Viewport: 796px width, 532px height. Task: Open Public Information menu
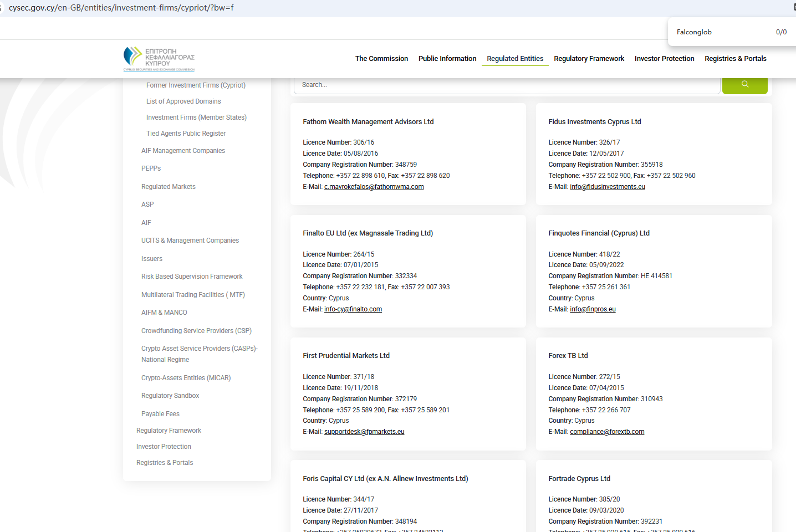pos(447,59)
